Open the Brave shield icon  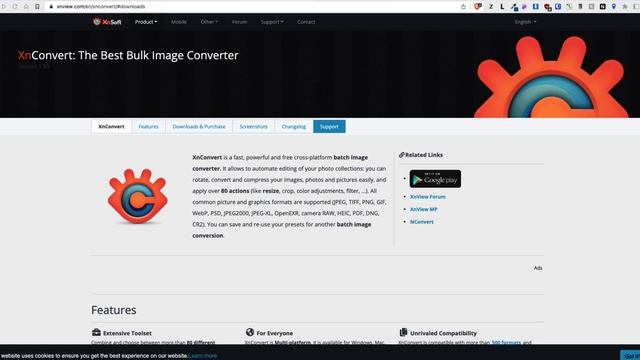tap(478, 7)
